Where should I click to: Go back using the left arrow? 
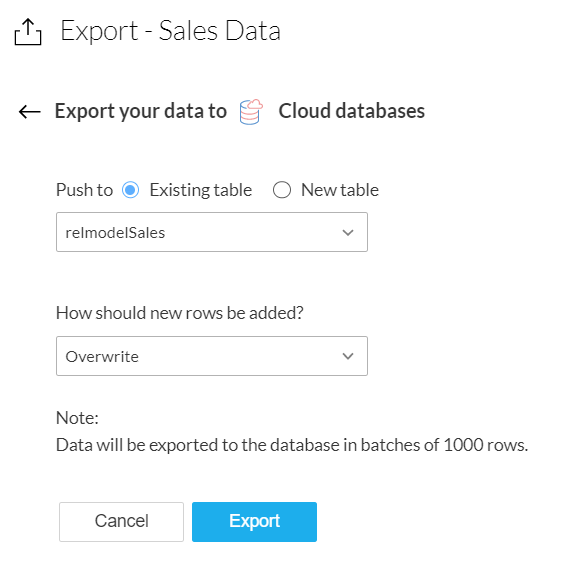point(30,112)
